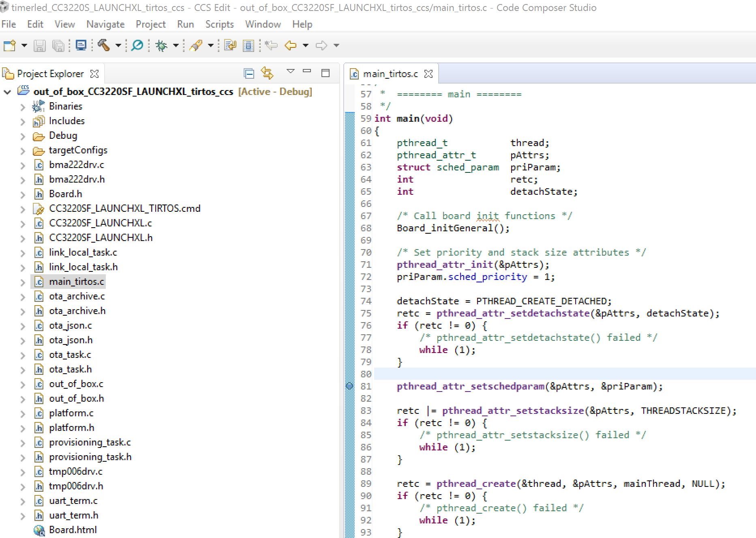This screenshot has width=756, height=538.
Task: Click the Forward navigation arrow icon
Action: pyautogui.click(x=321, y=45)
